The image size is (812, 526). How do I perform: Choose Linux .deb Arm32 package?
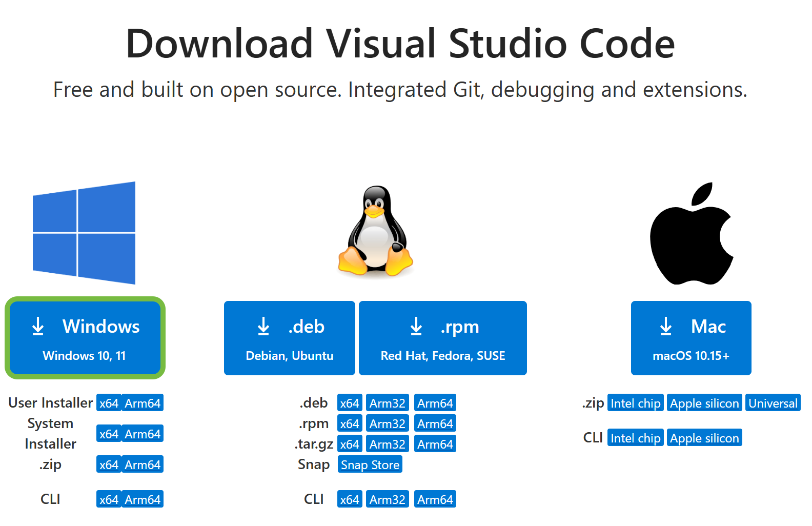[388, 403]
